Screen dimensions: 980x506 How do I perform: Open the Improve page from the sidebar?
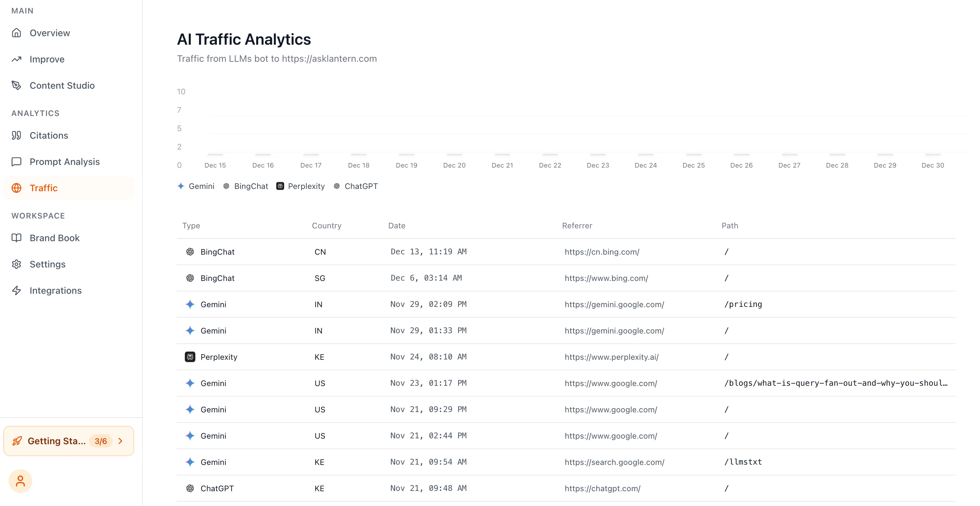47,59
